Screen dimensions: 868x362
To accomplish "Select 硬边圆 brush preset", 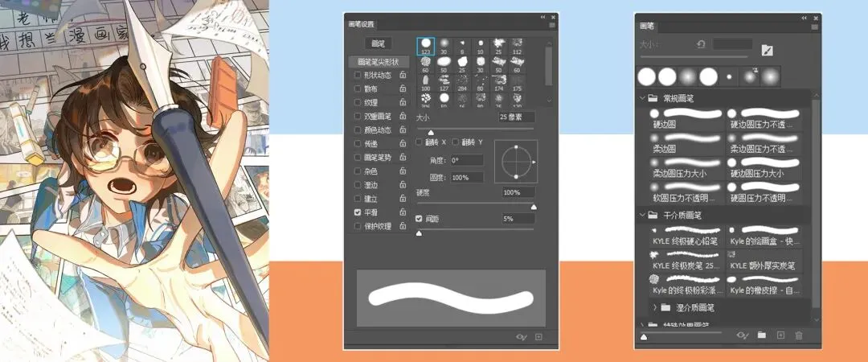I will 686,118.
